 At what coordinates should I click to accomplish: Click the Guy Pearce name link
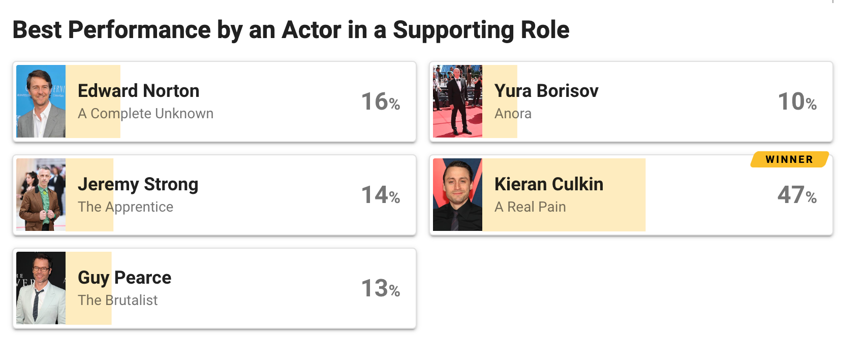[125, 278]
